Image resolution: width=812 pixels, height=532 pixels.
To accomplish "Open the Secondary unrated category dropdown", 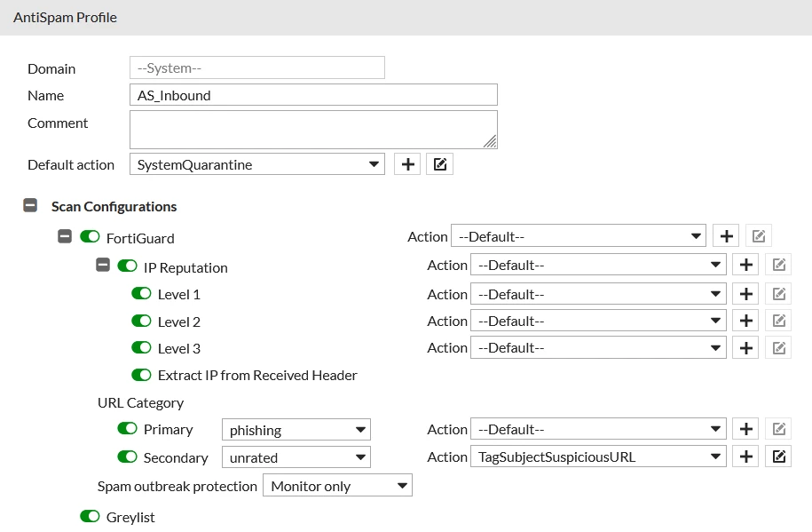I will point(296,457).
